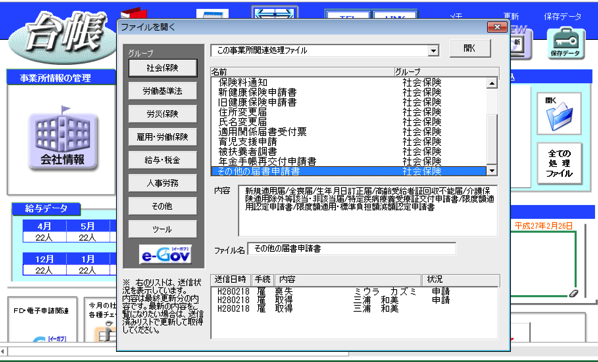
Task: Click the file list scroll-down arrow
Action: 492,171
